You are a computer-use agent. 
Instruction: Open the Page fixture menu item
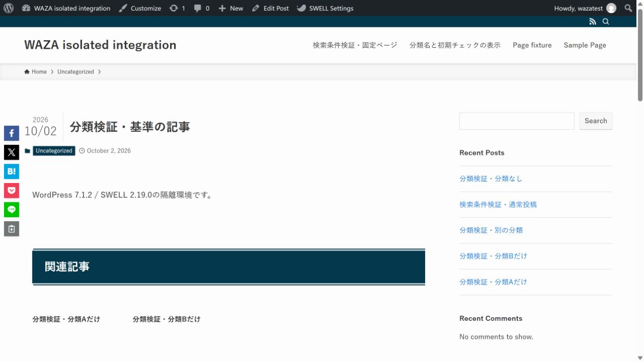click(x=532, y=45)
